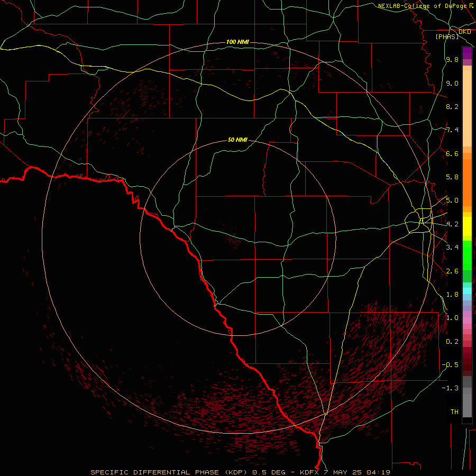Pick the purple band atop the color scale

coord(467,53)
